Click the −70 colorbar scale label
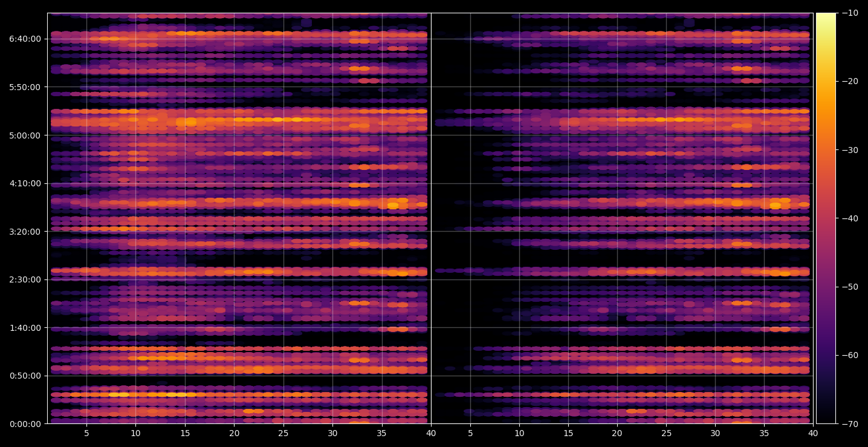This screenshot has width=868, height=447. click(x=849, y=424)
